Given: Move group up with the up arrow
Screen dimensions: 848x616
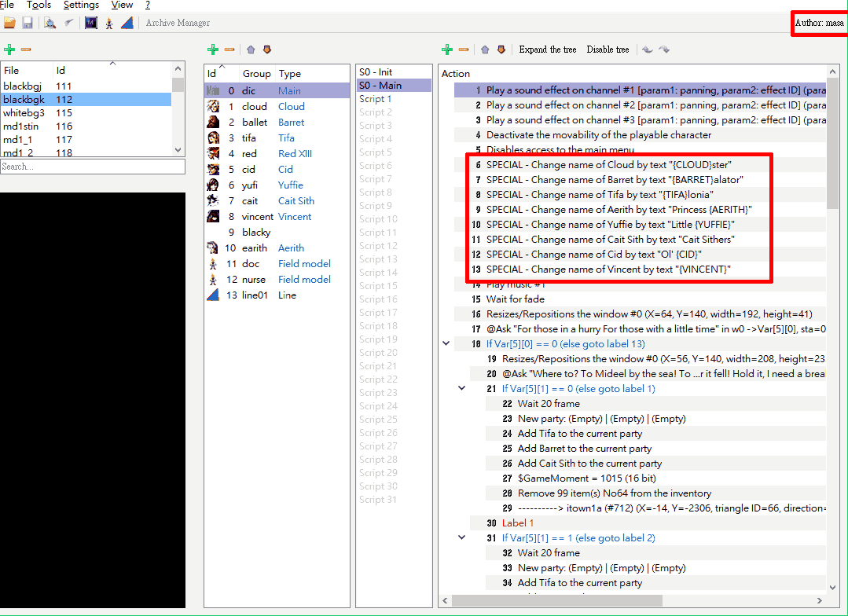Looking at the screenshot, I should pos(251,49).
